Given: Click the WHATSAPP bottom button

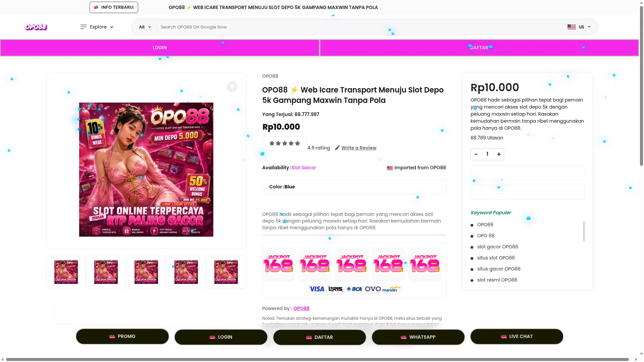Looking at the screenshot, I should point(418,337).
